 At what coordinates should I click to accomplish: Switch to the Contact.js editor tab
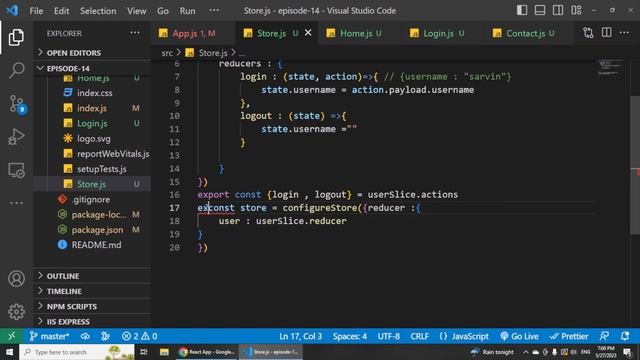(529, 33)
